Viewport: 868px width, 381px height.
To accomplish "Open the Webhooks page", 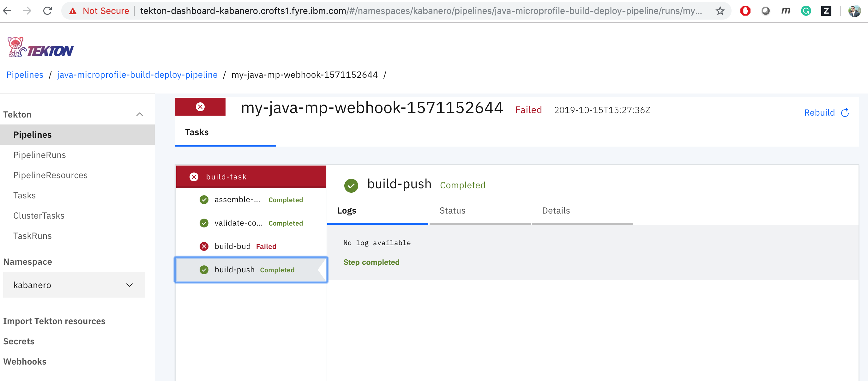I will [25, 361].
